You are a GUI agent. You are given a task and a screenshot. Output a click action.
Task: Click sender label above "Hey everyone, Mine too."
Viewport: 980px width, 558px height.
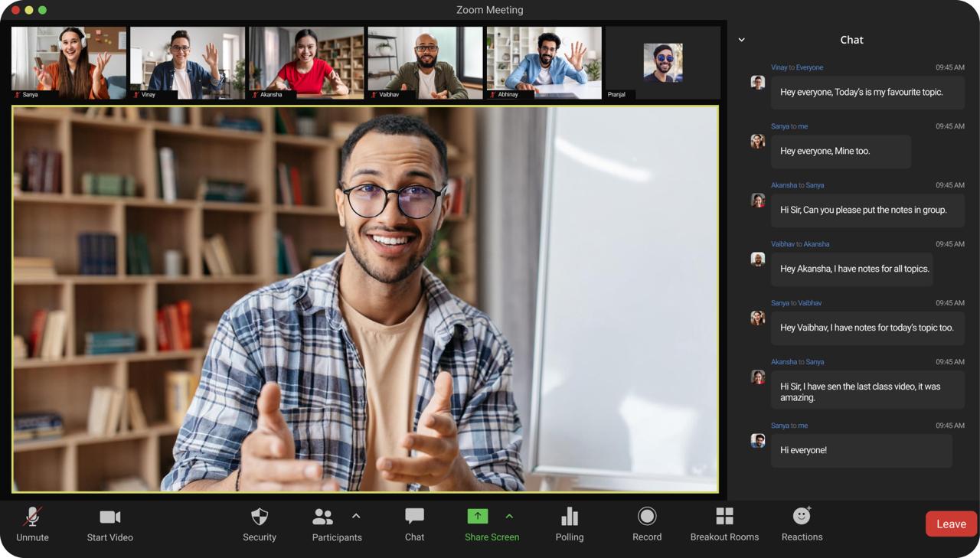789,126
